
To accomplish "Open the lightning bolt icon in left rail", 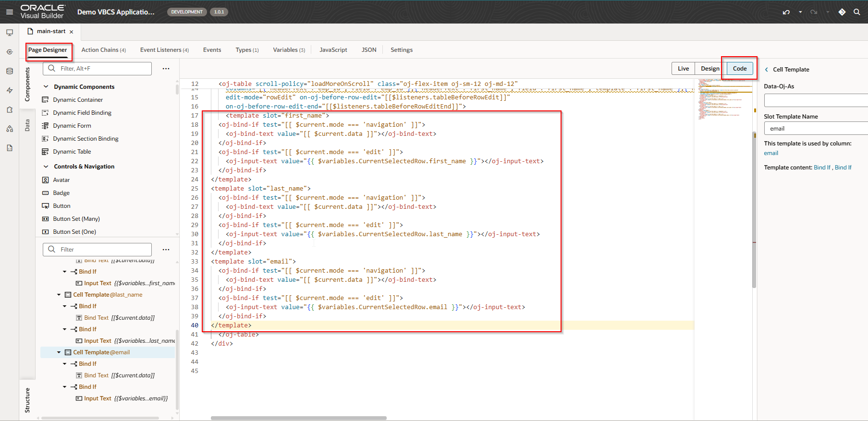I will (10, 90).
